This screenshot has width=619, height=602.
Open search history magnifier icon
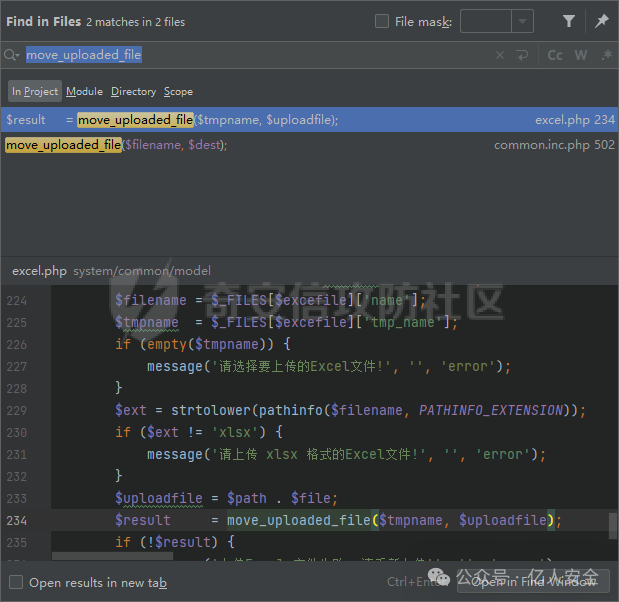[11, 55]
